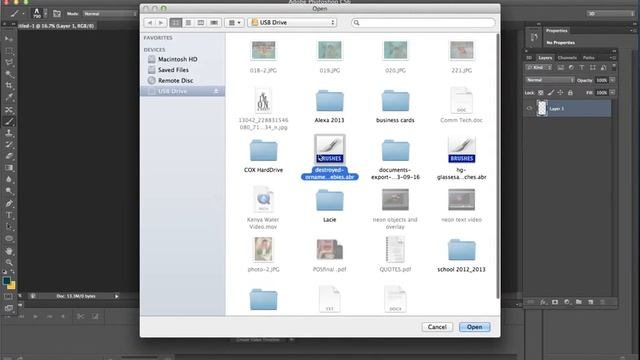Open the item arrangement dropdown
The height and width of the screenshot is (360, 640).
click(234, 23)
